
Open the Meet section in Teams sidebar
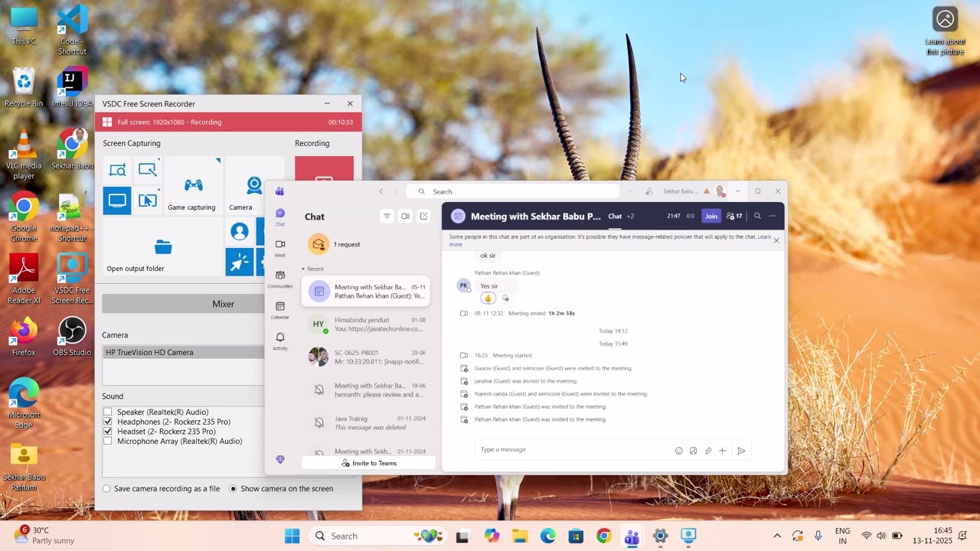[x=279, y=247]
